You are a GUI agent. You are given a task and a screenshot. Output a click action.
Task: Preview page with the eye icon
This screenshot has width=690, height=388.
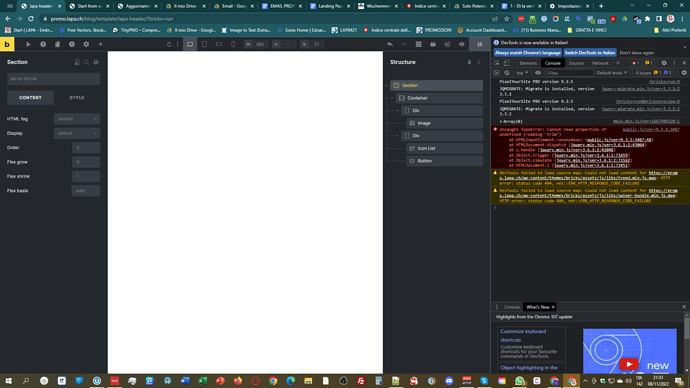click(x=462, y=44)
